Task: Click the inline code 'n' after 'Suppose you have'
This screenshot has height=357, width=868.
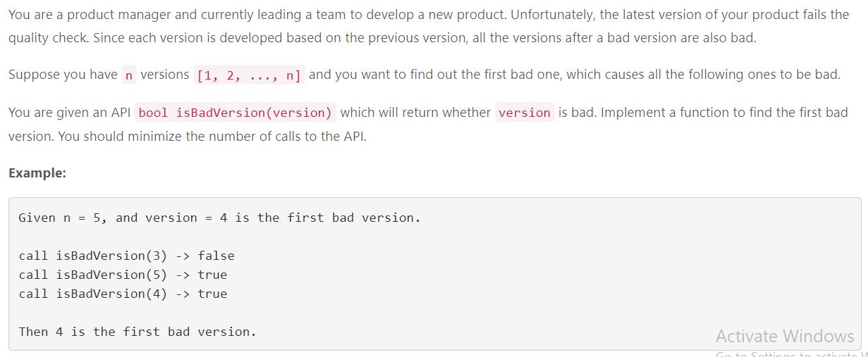Action: pyautogui.click(x=128, y=75)
